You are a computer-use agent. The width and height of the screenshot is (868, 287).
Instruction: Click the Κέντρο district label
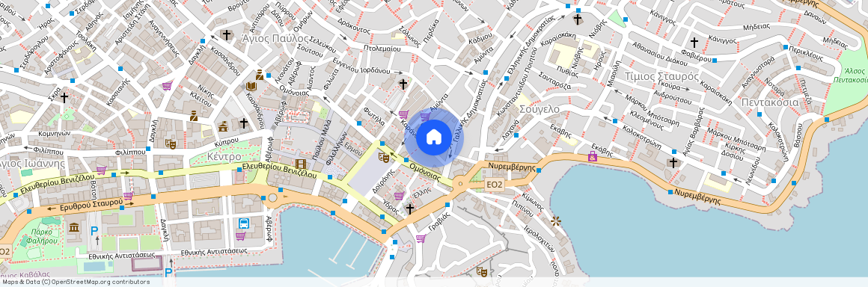[224, 157]
